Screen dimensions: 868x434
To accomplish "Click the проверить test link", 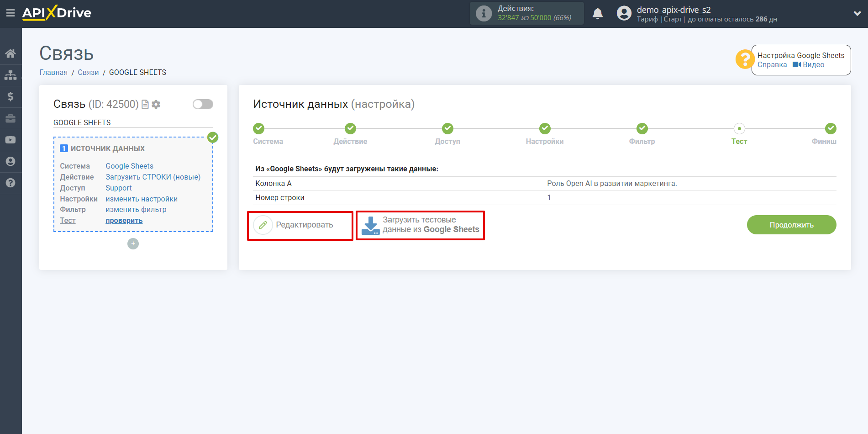I will tap(124, 220).
